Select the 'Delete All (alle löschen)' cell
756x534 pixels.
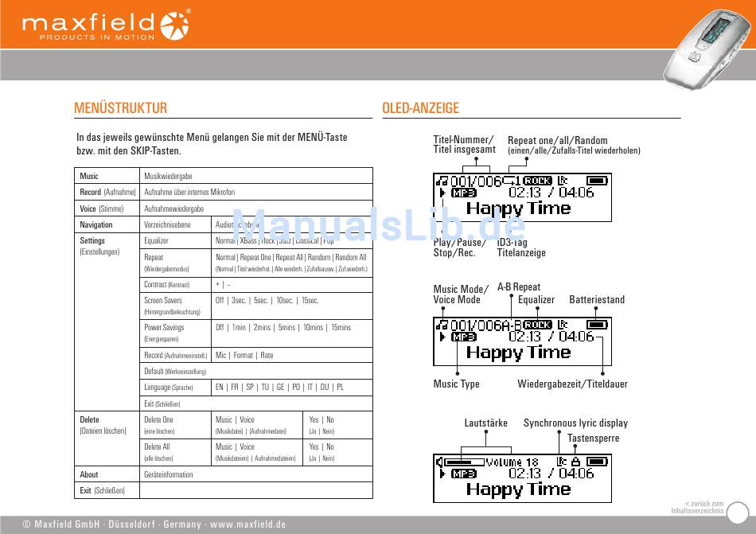[176, 452]
